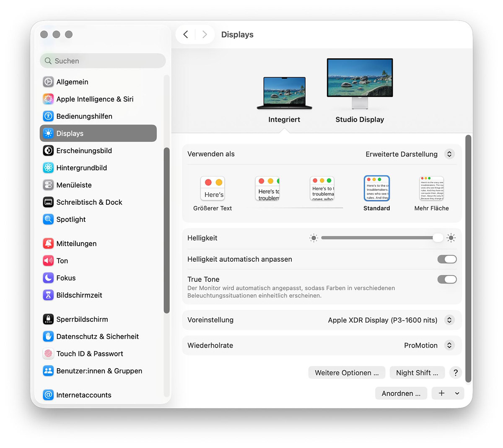Click the Night Shift button
Viewport: 503px width, 448px height.
click(417, 372)
